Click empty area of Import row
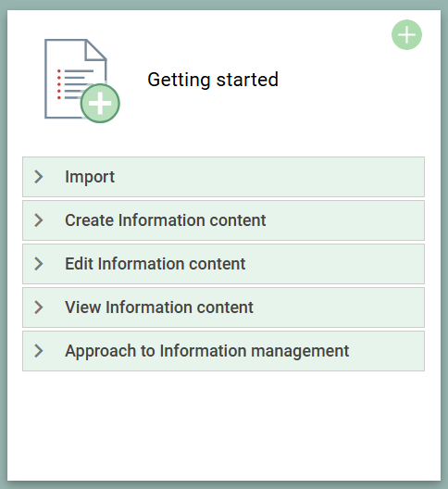Viewport: 448px width, 489px height. pyautogui.click(x=268, y=177)
